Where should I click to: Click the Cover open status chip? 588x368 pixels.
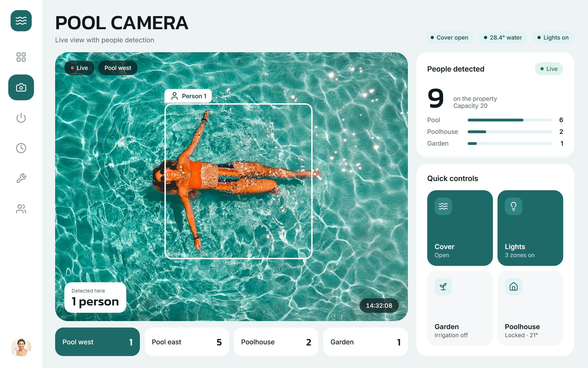pyautogui.click(x=449, y=37)
